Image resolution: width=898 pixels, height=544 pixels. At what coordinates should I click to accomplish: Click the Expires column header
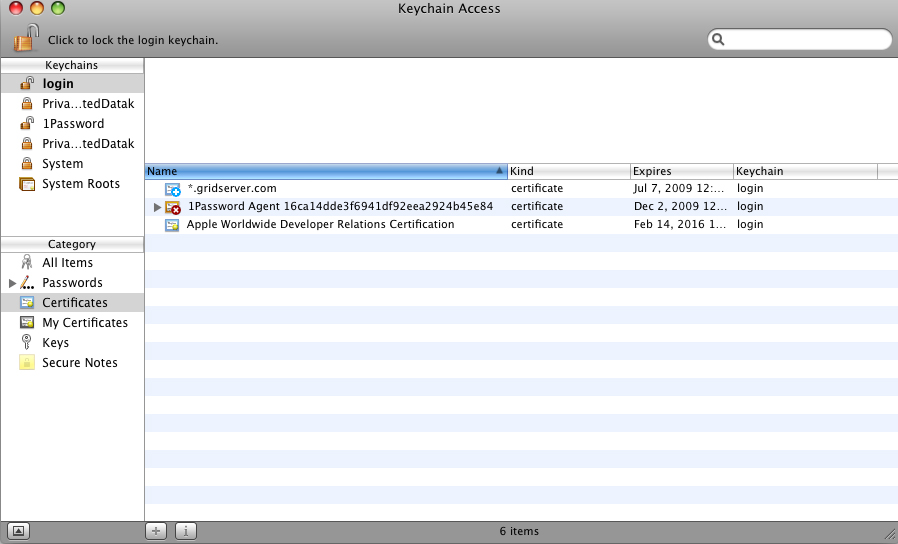(680, 171)
